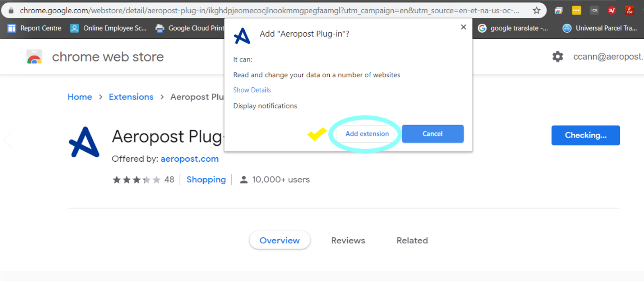Click the Add extension button
This screenshot has height=282, width=644.
point(367,134)
